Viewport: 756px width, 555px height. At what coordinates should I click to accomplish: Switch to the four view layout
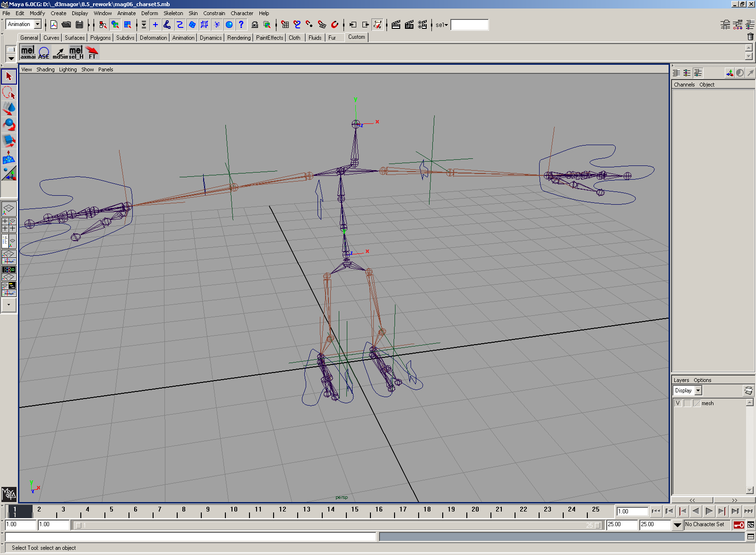click(x=9, y=225)
